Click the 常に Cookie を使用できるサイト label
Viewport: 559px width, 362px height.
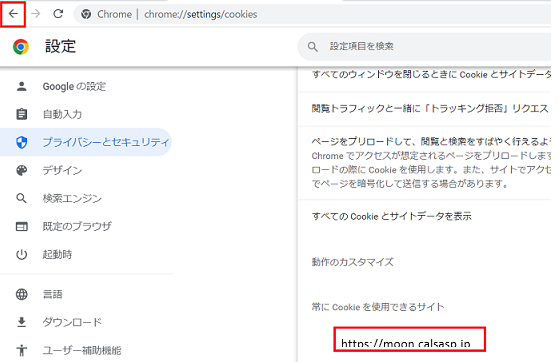(x=378, y=307)
